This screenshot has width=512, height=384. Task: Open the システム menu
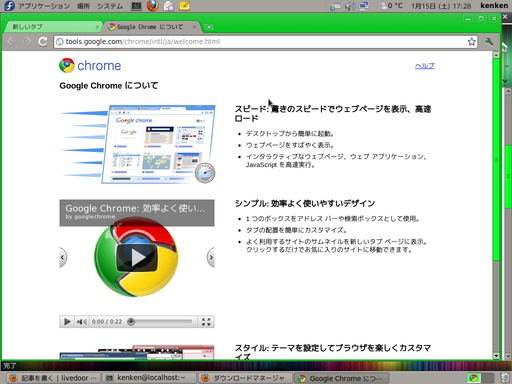pos(110,6)
